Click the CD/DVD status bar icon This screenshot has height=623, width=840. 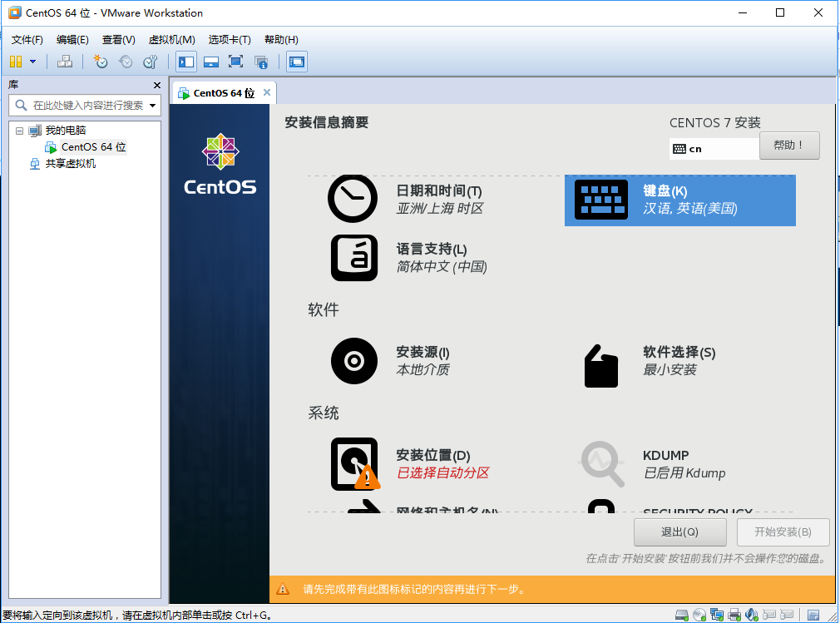(699, 615)
